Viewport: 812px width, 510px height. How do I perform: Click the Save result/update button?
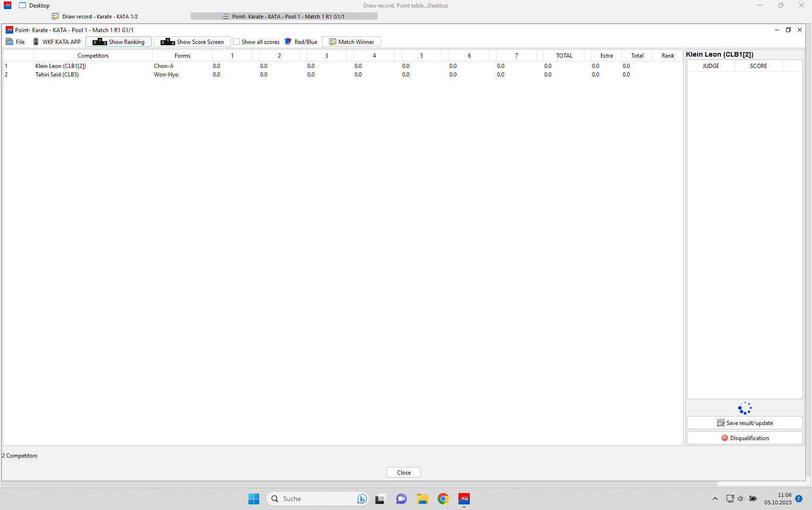point(744,423)
